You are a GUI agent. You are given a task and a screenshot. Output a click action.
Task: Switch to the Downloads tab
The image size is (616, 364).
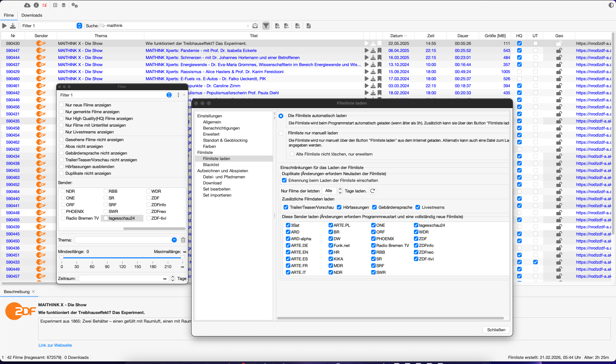click(32, 15)
